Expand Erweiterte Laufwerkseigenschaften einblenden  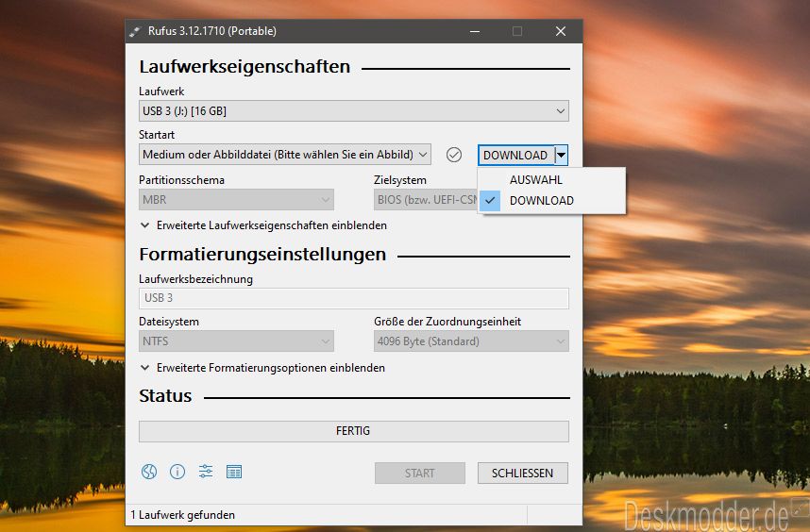click(x=263, y=225)
